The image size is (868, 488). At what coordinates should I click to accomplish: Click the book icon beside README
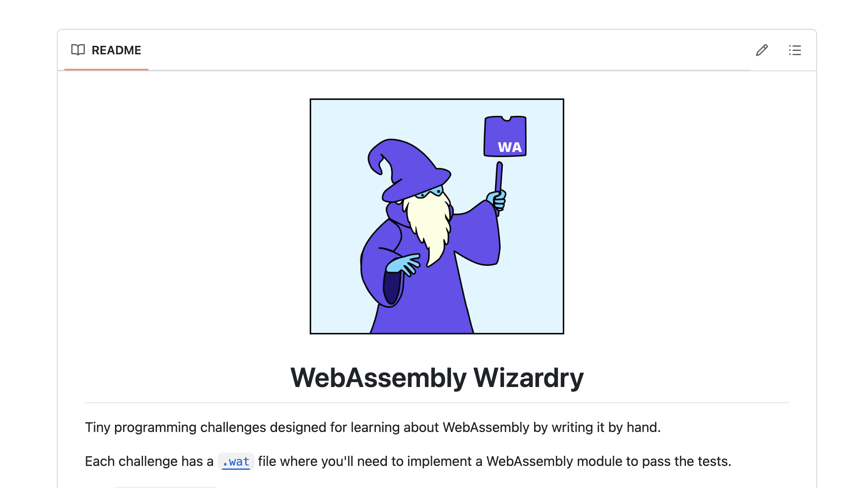point(78,50)
